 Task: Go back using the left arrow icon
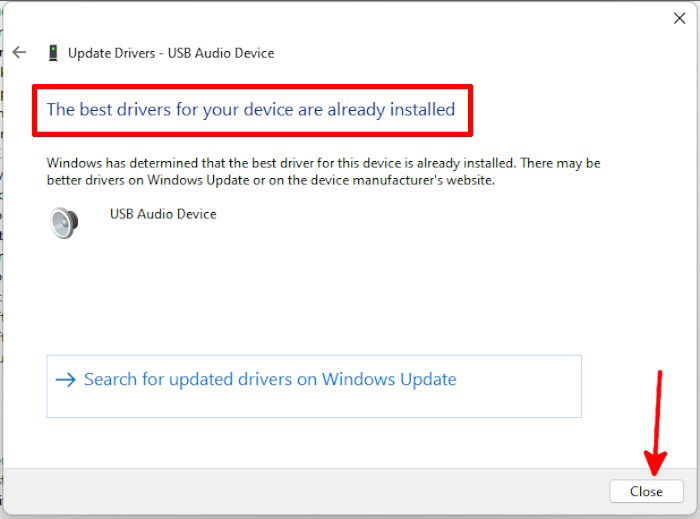[x=19, y=53]
